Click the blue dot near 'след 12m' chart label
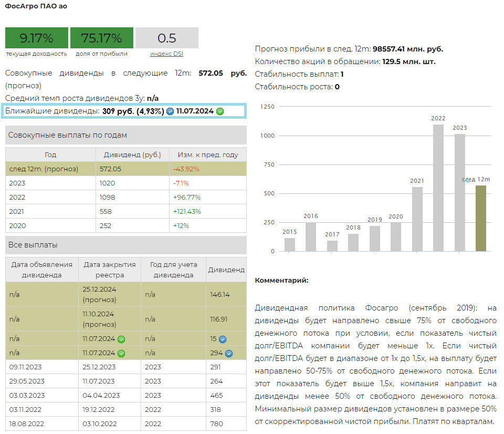The image size is (504, 434). 467,181
